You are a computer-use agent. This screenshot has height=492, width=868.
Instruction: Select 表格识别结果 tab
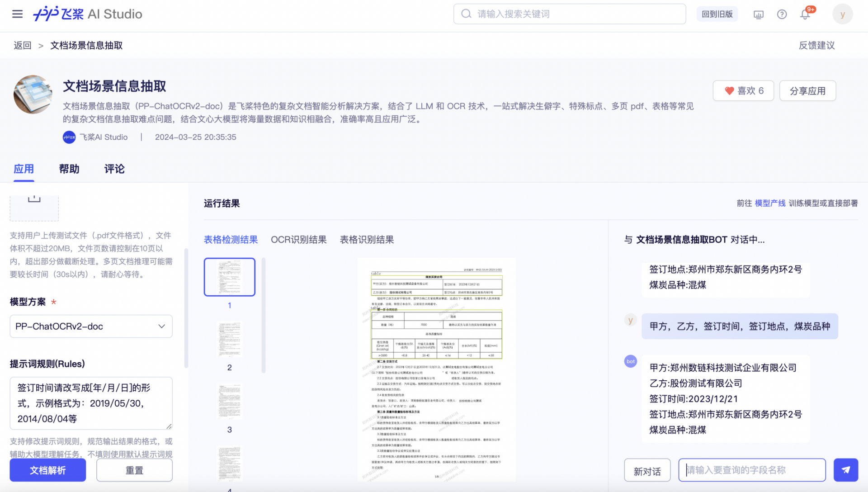367,240
